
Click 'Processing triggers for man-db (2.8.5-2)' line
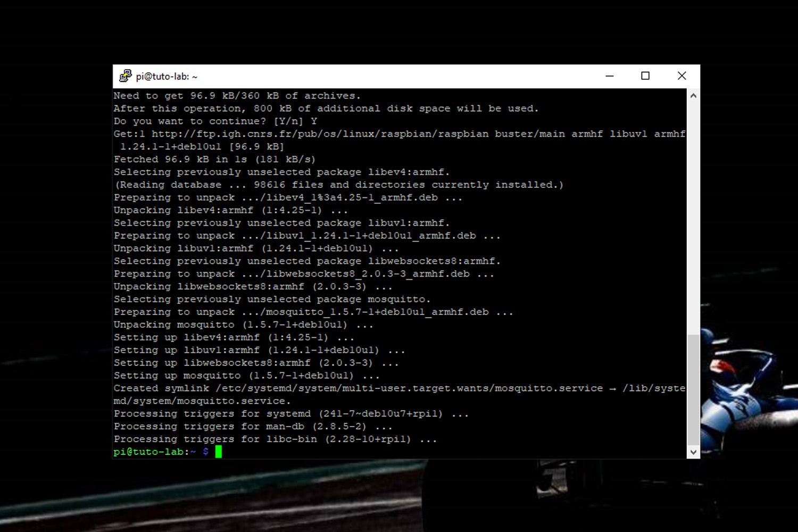[253, 427]
